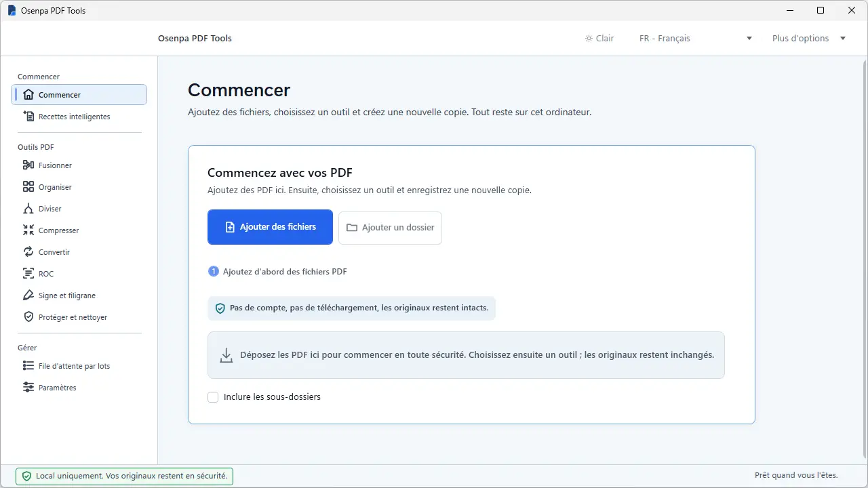
Task: Click the file-plus icon in Ajouter des fichiers
Action: click(230, 227)
